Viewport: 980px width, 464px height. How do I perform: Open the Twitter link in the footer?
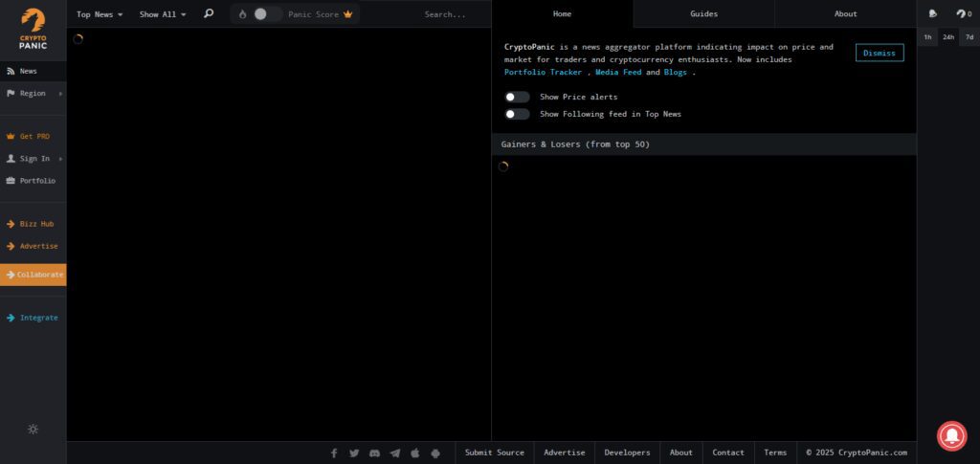[x=354, y=453]
